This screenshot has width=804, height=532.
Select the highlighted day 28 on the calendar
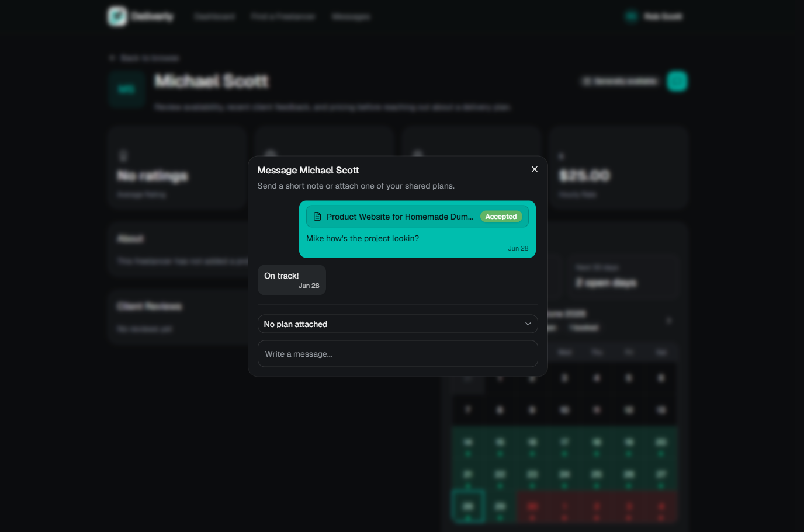[x=467, y=506]
